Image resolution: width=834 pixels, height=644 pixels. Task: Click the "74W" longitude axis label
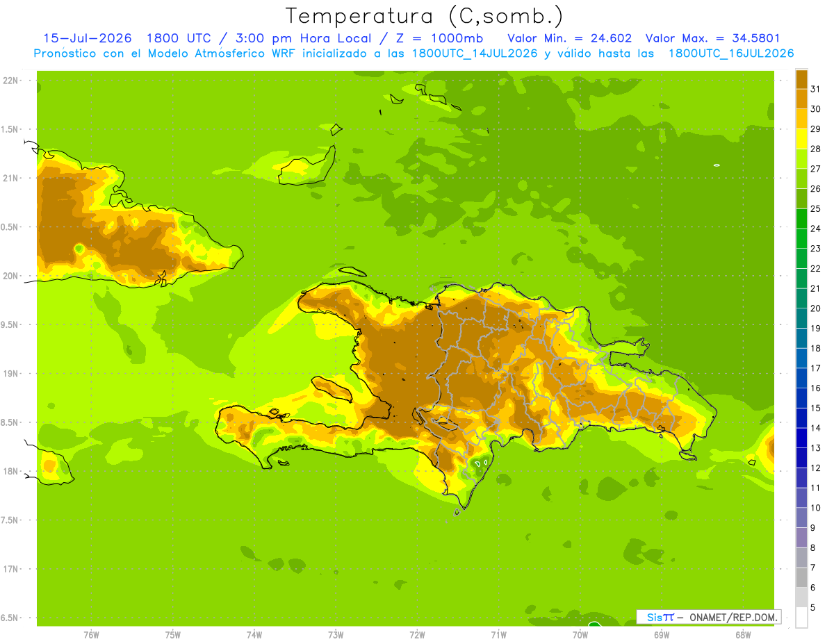pos(254,636)
